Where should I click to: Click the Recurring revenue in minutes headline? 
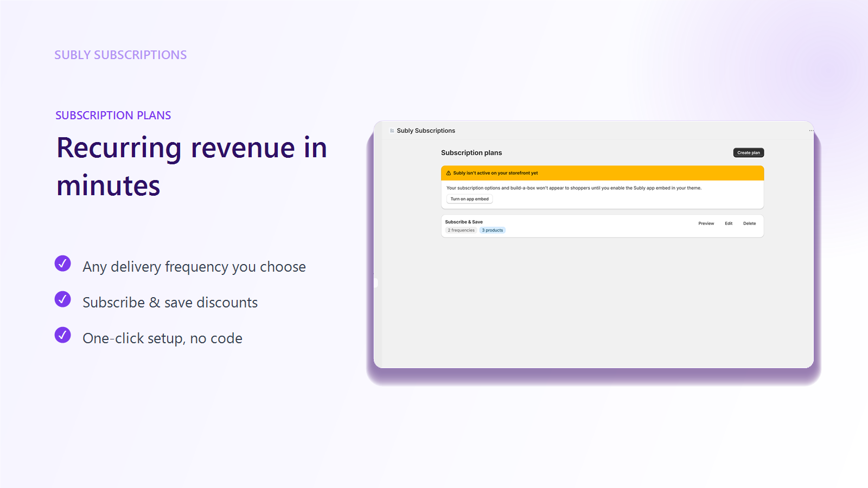pyautogui.click(x=192, y=166)
